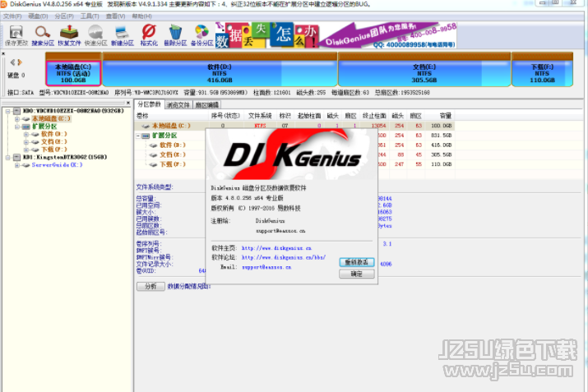
Task: Click drive icon beside 文档(E:) in table
Action: [153, 154]
